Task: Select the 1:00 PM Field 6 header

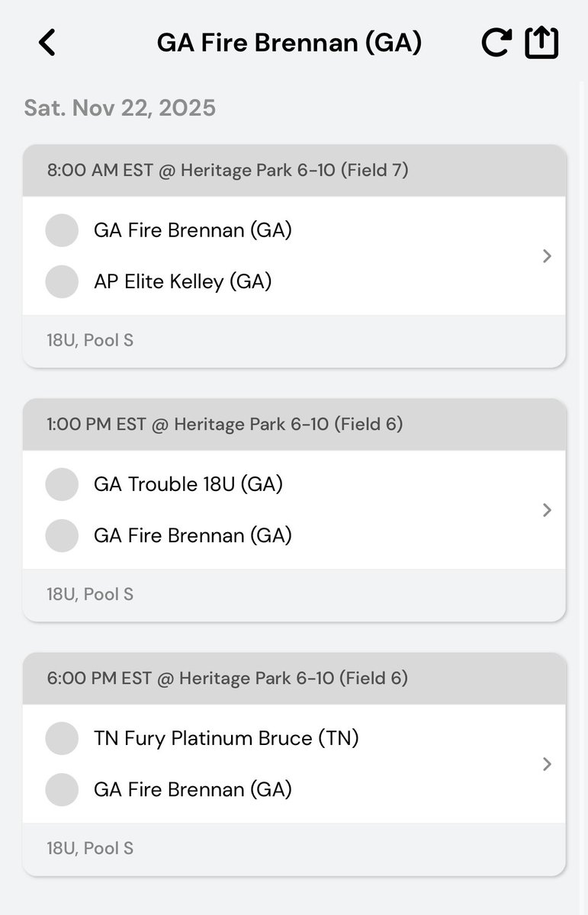Action: tap(224, 424)
